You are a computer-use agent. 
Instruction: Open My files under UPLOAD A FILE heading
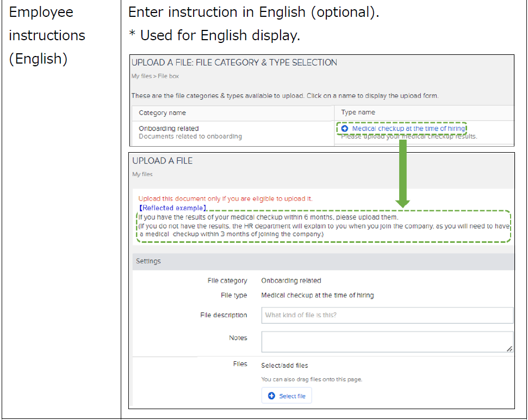tap(142, 174)
